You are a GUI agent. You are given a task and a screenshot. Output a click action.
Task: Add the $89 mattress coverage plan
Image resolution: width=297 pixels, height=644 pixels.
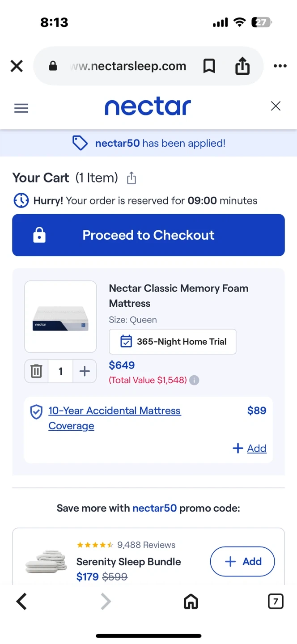(250, 448)
